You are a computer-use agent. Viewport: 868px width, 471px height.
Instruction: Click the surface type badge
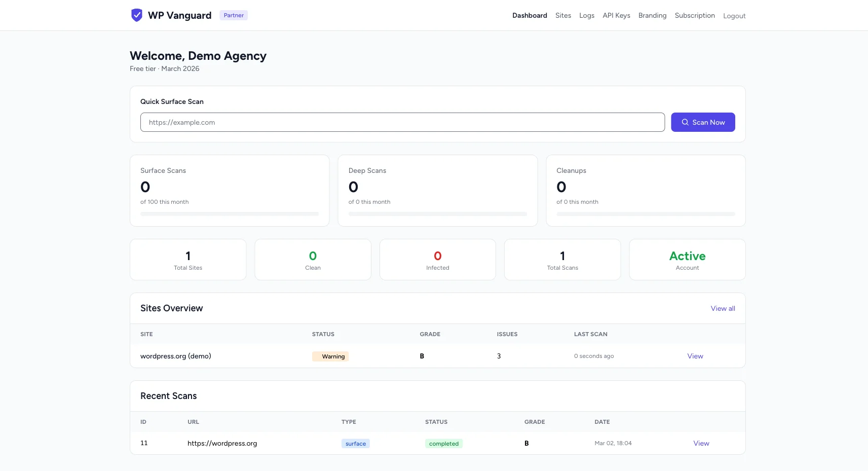pyautogui.click(x=355, y=443)
